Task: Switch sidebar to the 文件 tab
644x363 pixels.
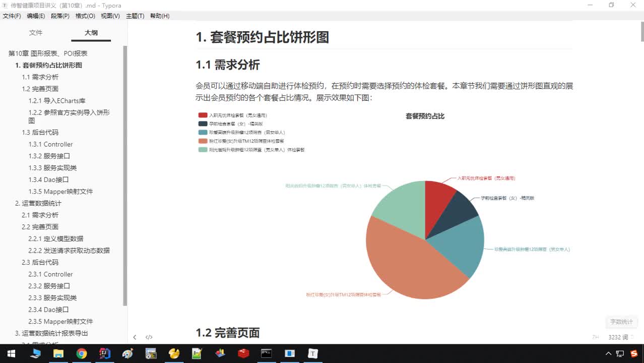Action: [36, 33]
